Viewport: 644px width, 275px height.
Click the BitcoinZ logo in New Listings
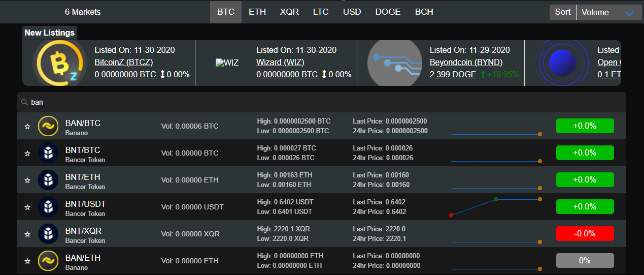60,63
